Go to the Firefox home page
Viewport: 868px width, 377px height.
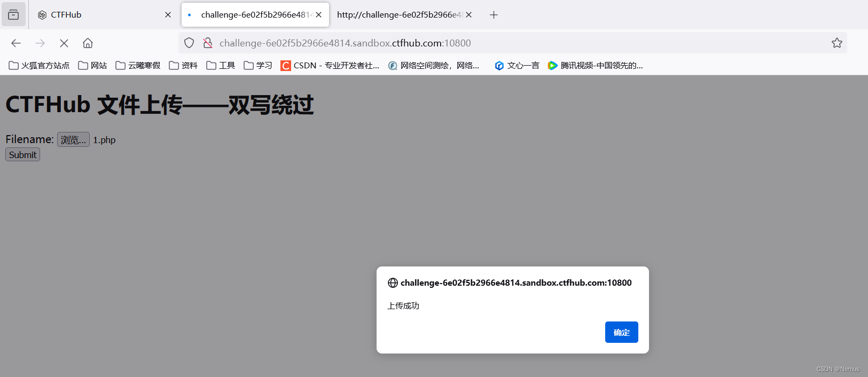(x=88, y=43)
